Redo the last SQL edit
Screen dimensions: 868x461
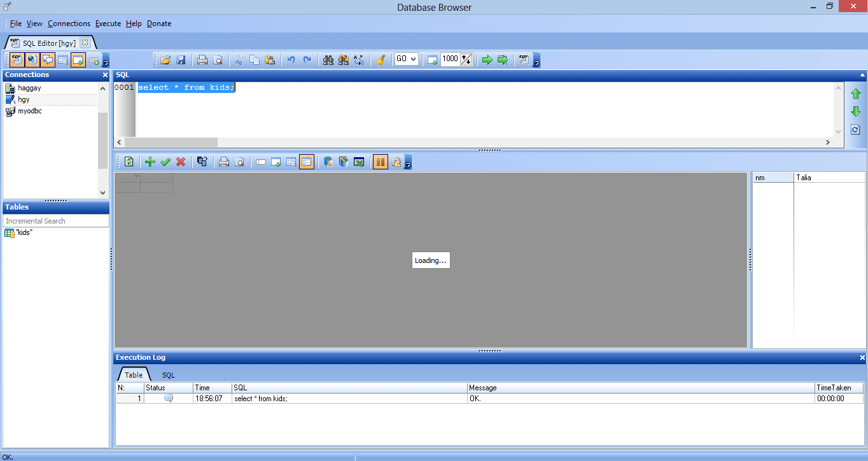[307, 60]
